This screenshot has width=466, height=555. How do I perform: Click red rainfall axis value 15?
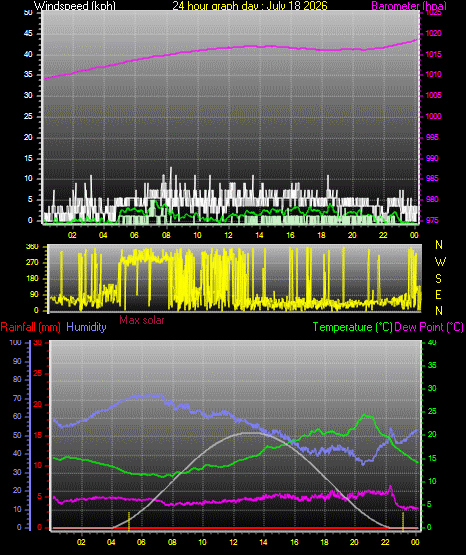(x=37, y=435)
